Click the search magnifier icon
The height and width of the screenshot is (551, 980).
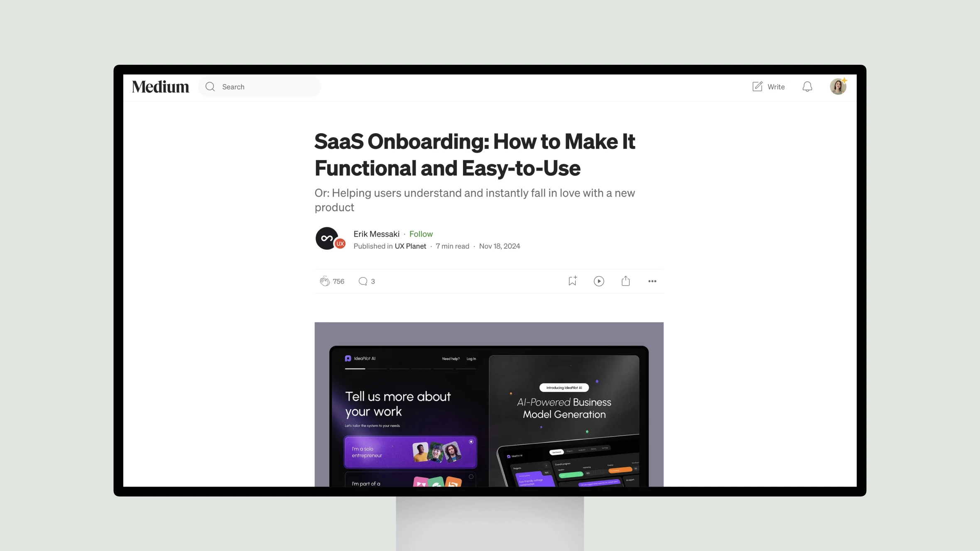pos(210,86)
